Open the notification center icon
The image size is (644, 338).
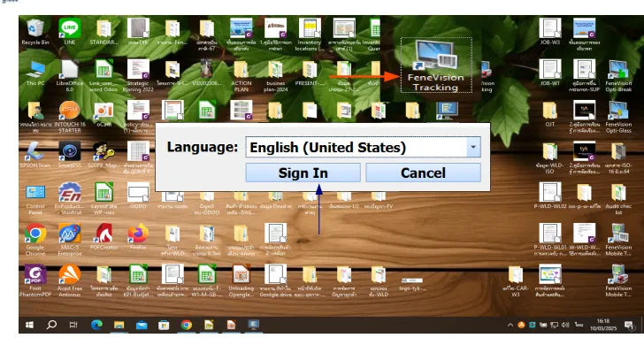click(628, 326)
